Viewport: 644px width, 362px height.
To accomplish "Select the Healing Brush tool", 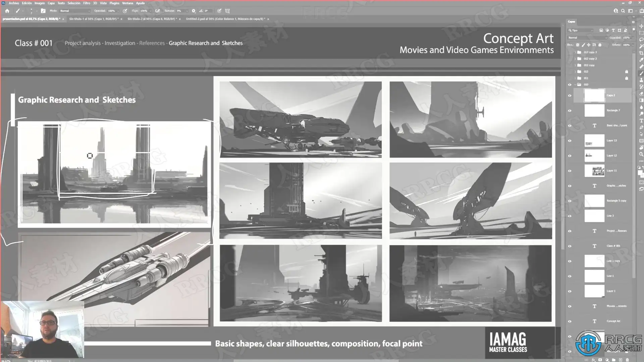I will pos(641,66).
